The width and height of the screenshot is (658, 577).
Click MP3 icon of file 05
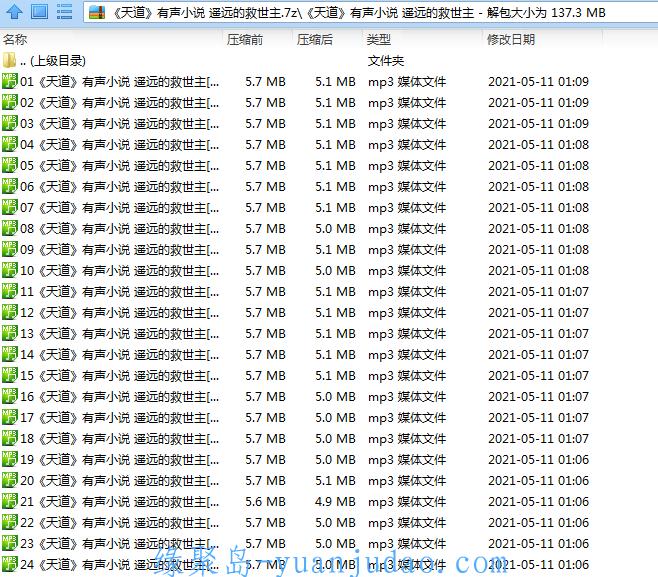pyautogui.click(x=10, y=165)
